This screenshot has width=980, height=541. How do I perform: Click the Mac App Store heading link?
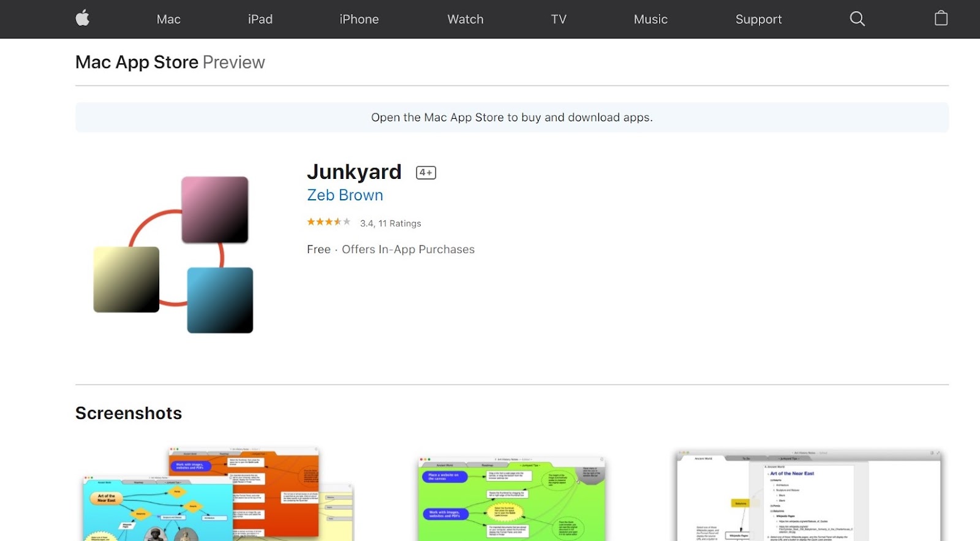point(137,62)
